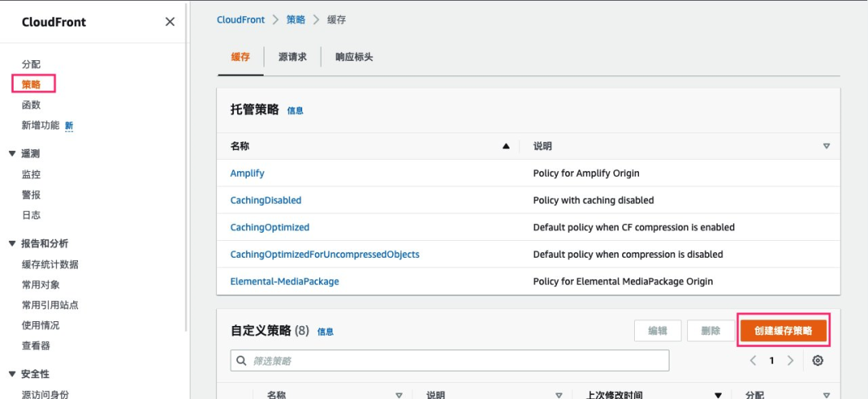Open 新增功能 in the sidebar
This screenshot has width=868, height=399.
[40, 125]
